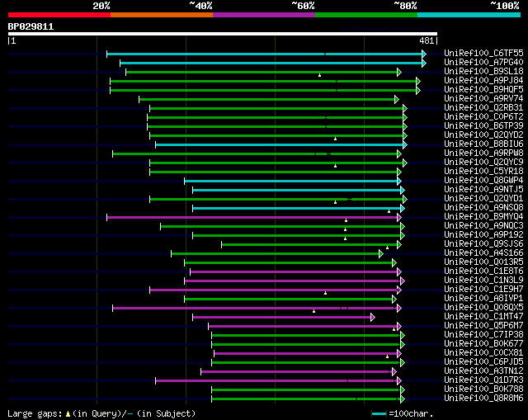Click the UniRef100_A9NQC3 label
528x420 pixels.
point(483,225)
